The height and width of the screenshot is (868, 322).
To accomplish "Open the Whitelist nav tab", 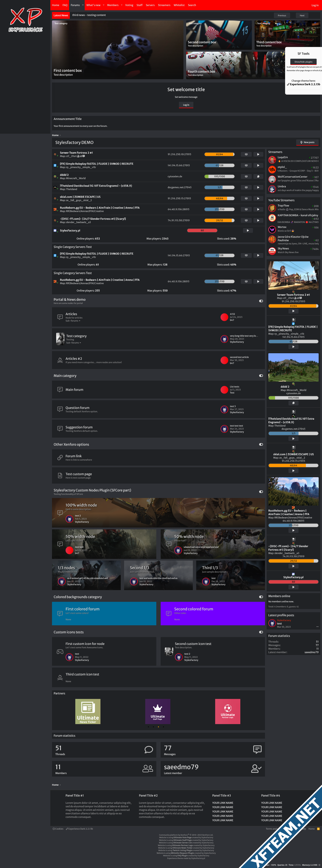I will (179, 5).
